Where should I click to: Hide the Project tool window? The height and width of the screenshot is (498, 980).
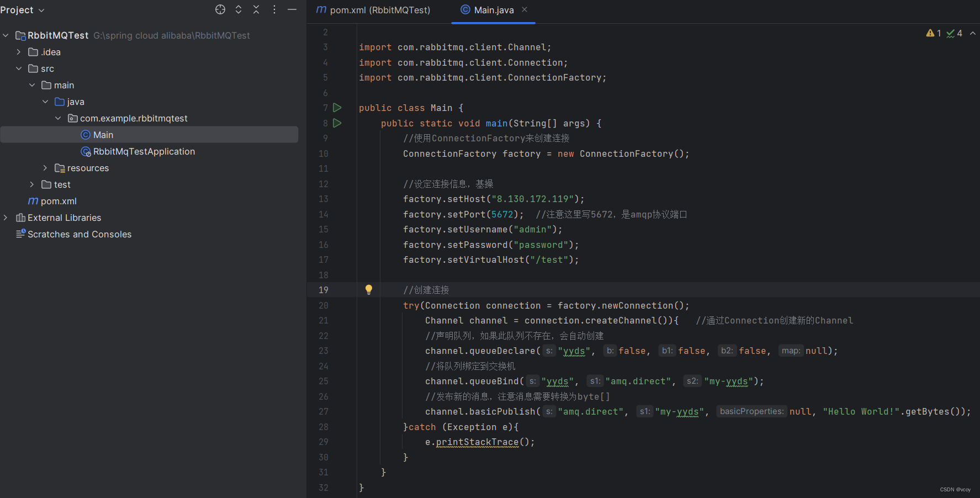click(292, 9)
